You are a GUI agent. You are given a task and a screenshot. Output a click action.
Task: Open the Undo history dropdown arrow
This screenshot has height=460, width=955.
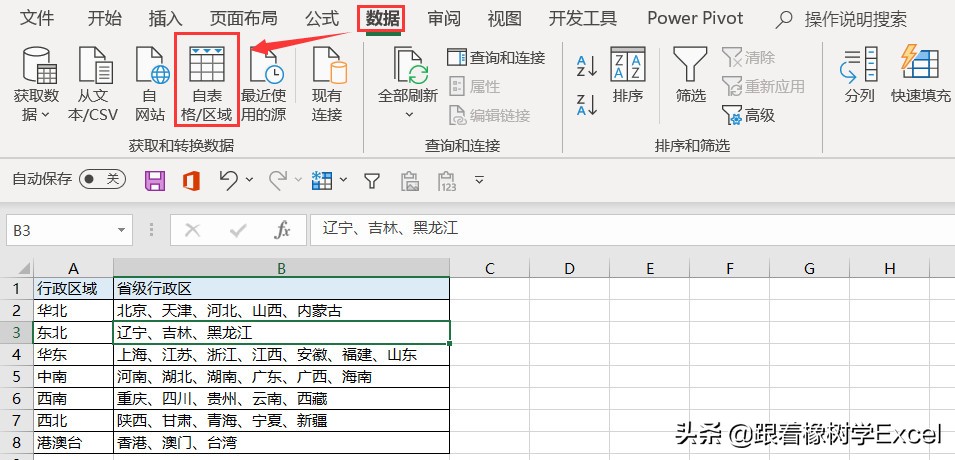tap(249, 179)
